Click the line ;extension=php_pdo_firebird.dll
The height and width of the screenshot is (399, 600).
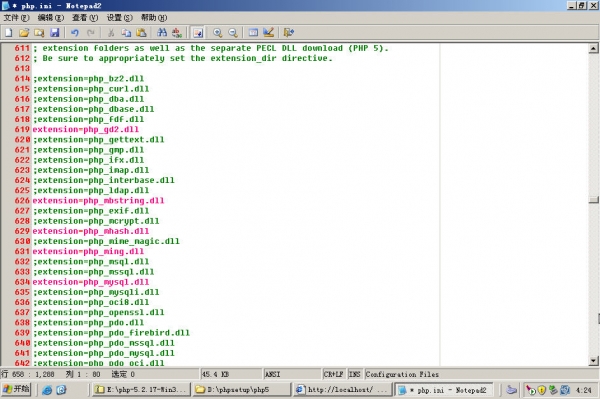tap(111, 332)
